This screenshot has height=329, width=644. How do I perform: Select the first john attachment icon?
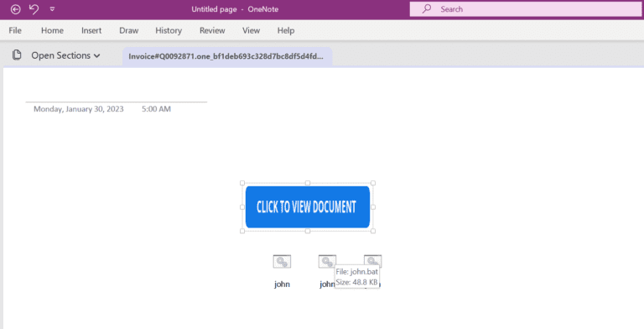tap(282, 262)
